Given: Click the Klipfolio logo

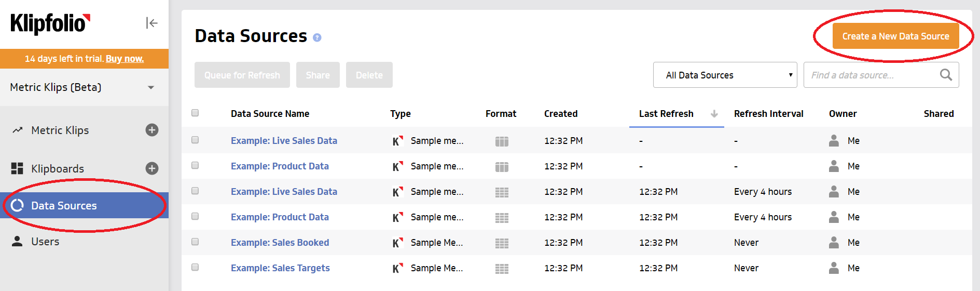Looking at the screenshot, I should tap(50, 24).
